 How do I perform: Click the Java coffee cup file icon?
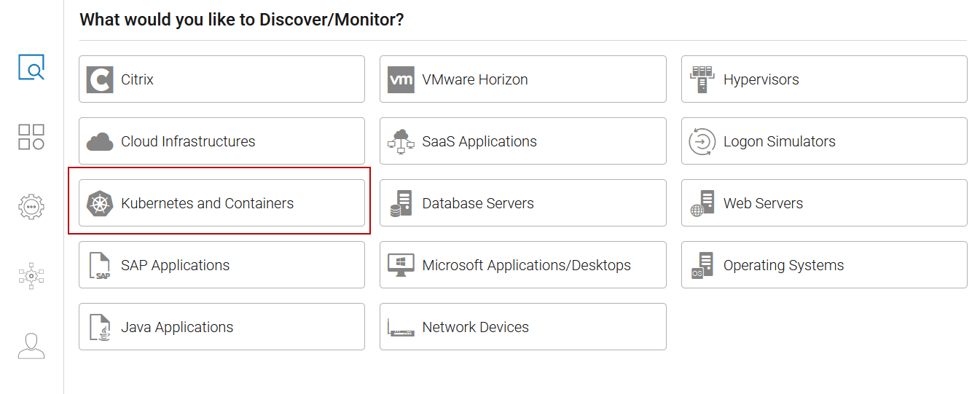100,327
